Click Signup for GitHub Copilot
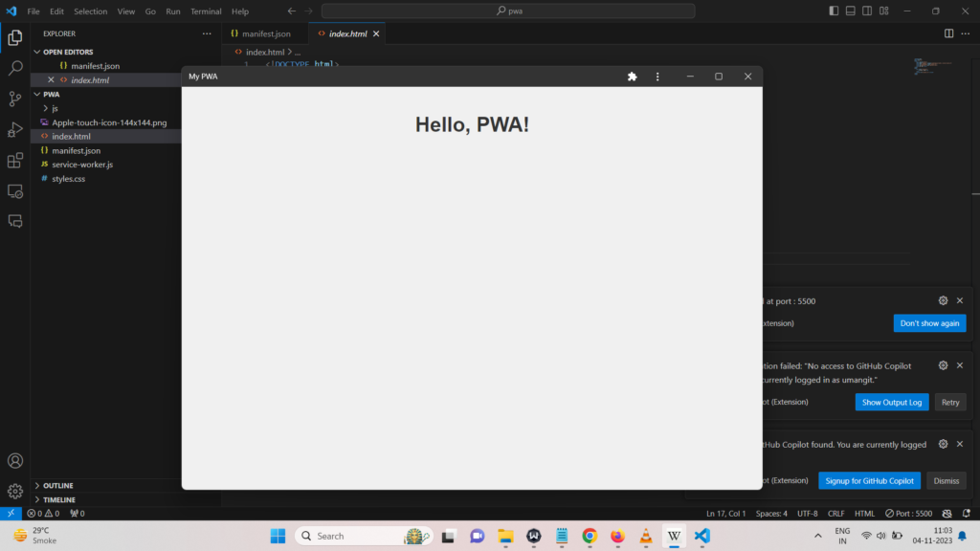 pos(869,480)
